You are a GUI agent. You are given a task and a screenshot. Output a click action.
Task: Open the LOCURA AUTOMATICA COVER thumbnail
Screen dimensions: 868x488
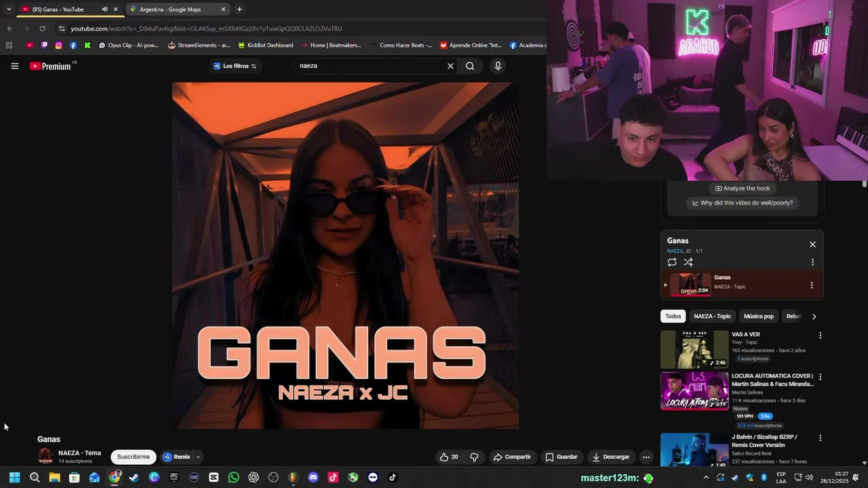click(694, 391)
